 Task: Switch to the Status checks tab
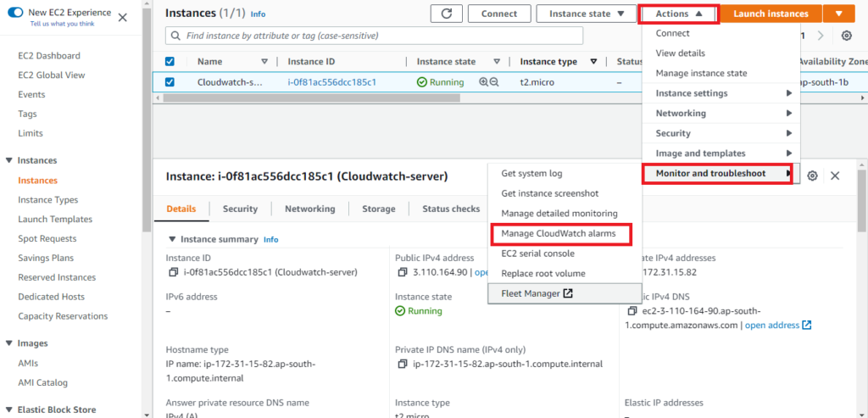(x=451, y=209)
